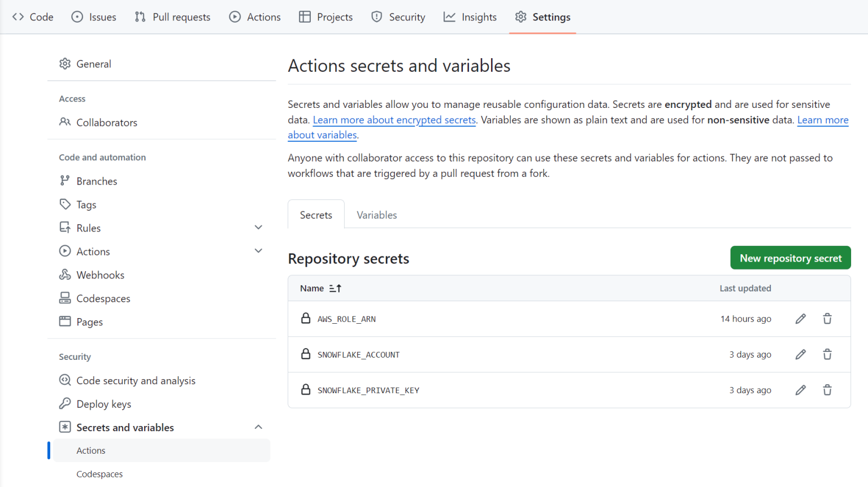Open Codespaces under Secrets and variables

tap(99, 474)
